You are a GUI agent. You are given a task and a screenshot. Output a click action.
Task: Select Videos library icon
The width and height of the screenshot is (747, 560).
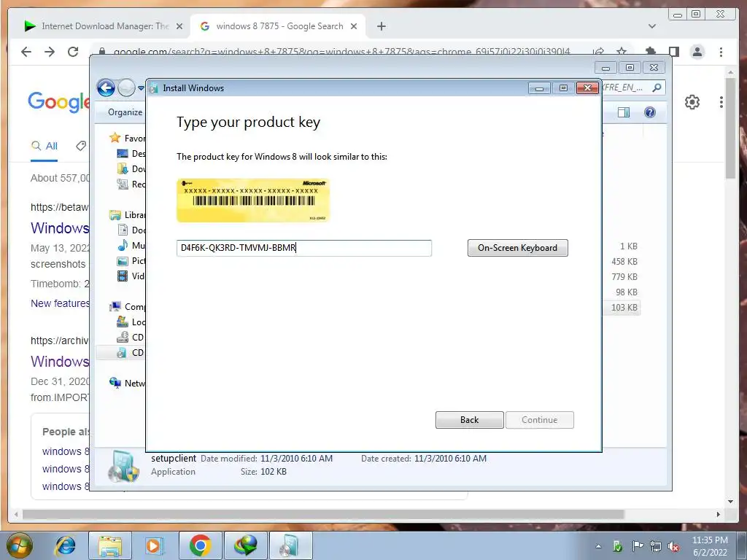coord(123,276)
